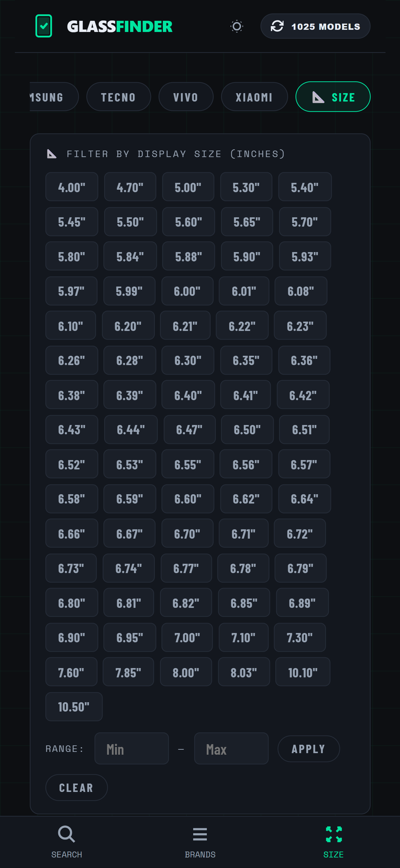The width and height of the screenshot is (400, 868).
Task: Choose the Tecno brand tab
Action: (118, 97)
